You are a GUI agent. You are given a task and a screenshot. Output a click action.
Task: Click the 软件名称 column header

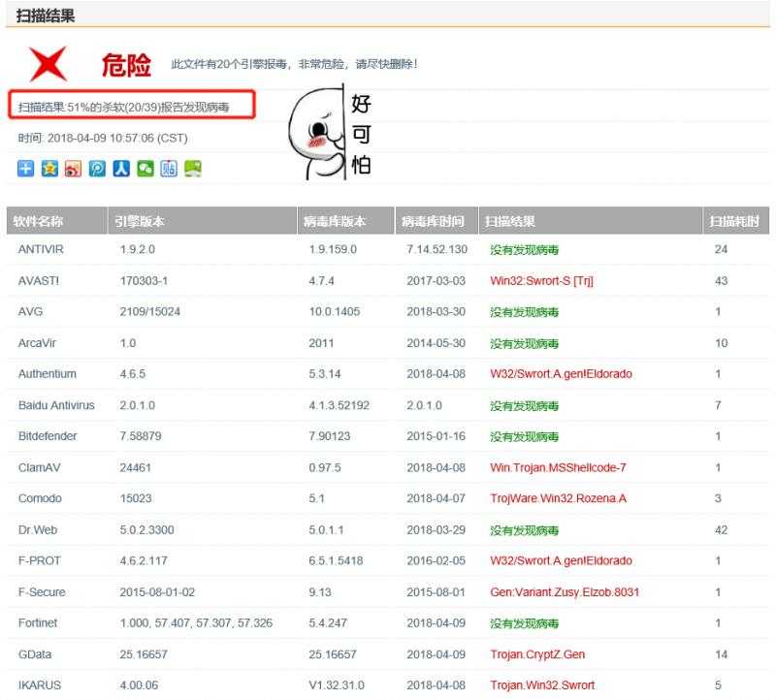tap(57, 221)
